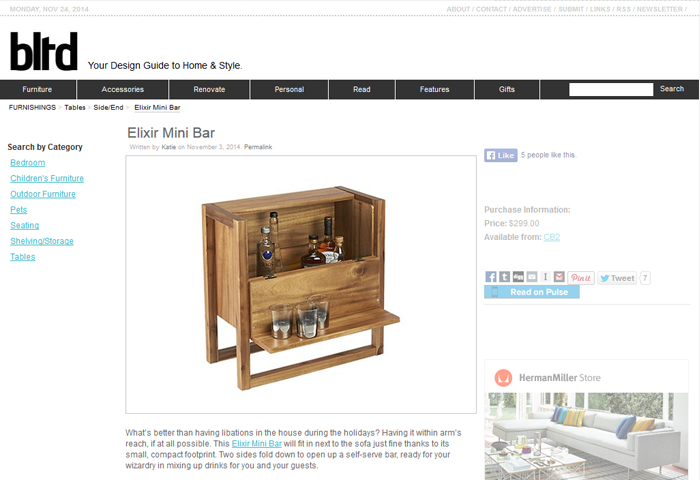Submit the article to Digg

tap(518, 277)
